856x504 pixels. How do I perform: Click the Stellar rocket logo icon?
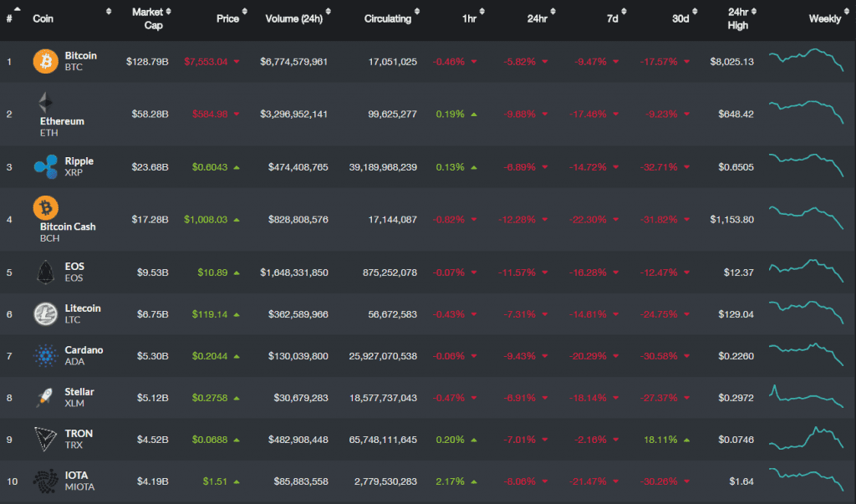(x=45, y=398)
